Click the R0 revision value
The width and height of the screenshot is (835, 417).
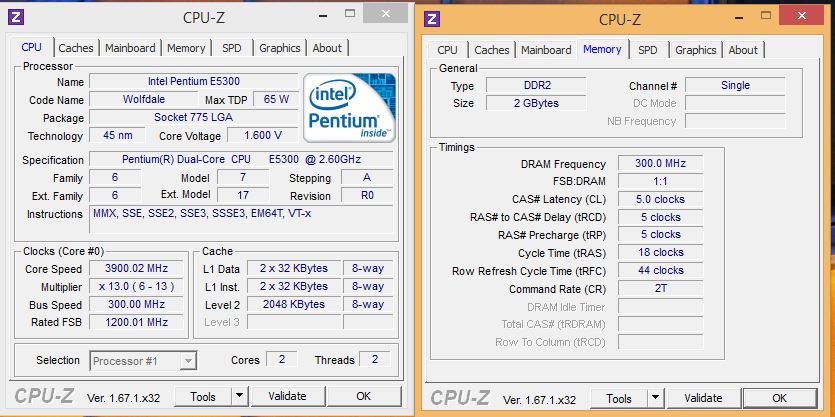[x=367, y=195]
